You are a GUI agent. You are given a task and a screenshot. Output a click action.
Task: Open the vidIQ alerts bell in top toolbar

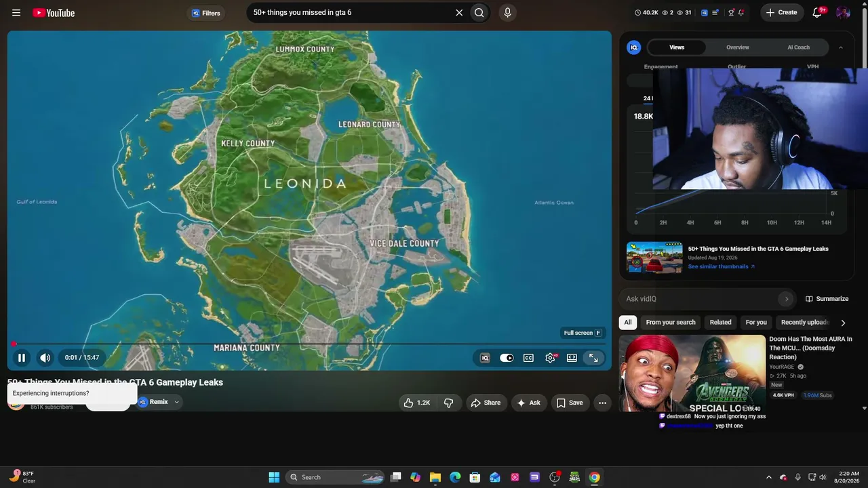[741, 13]
